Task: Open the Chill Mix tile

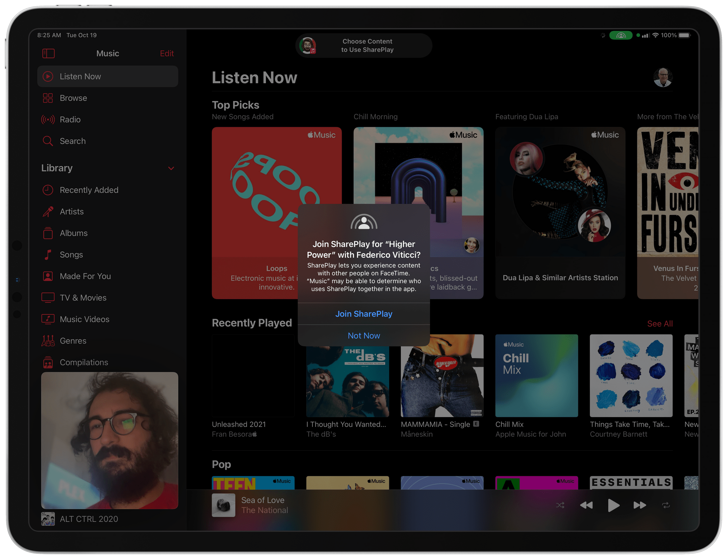Action: coord(537,376)
